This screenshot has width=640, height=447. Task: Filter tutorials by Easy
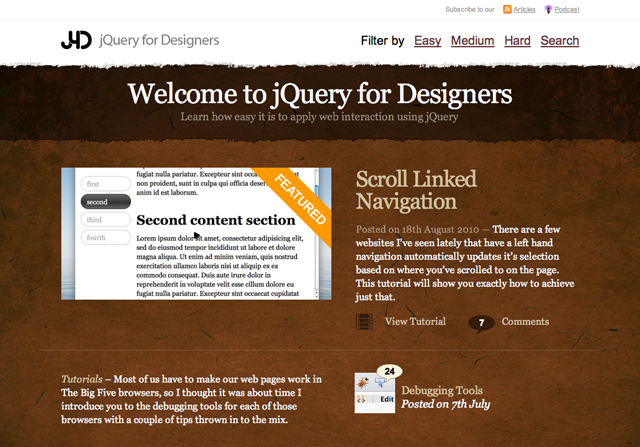[427, 41]
